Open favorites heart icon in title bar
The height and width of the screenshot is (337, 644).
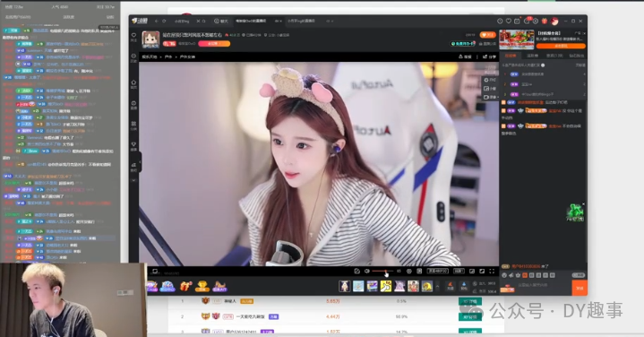(x=509, y=21)
